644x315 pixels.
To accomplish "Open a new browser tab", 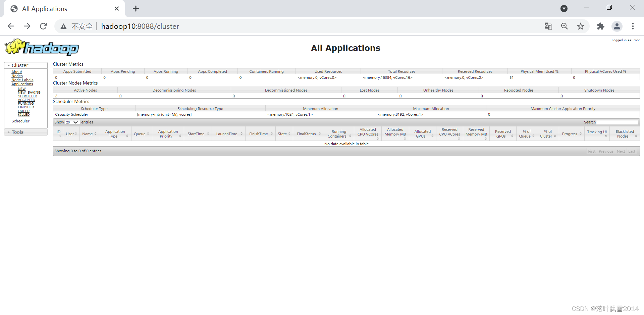I will (x=136, y=9).
